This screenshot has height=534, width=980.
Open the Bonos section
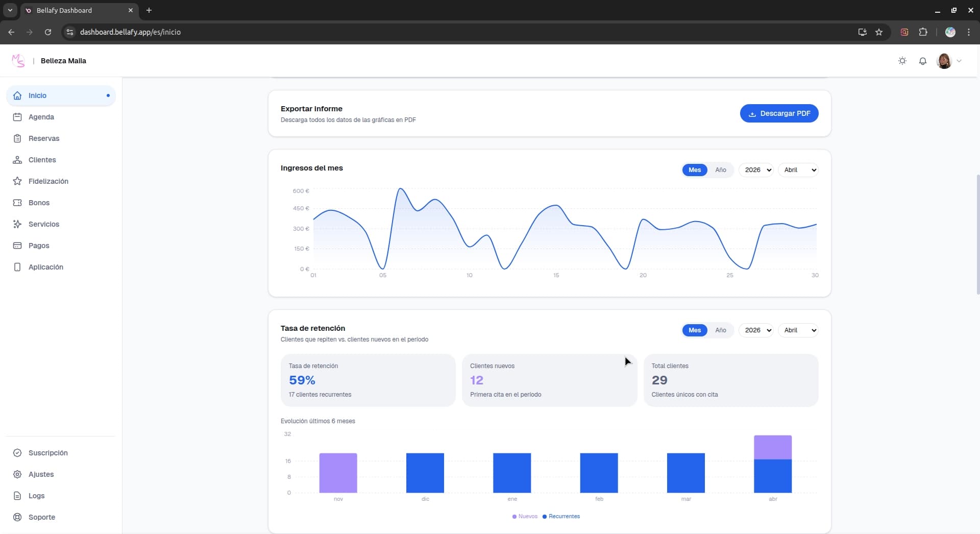tap(38, 202)
